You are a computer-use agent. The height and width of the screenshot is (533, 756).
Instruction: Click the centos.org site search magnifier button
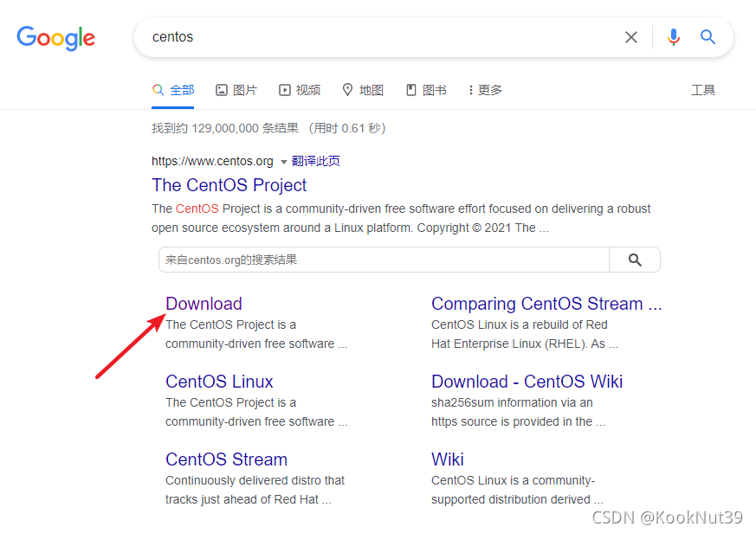635,260
